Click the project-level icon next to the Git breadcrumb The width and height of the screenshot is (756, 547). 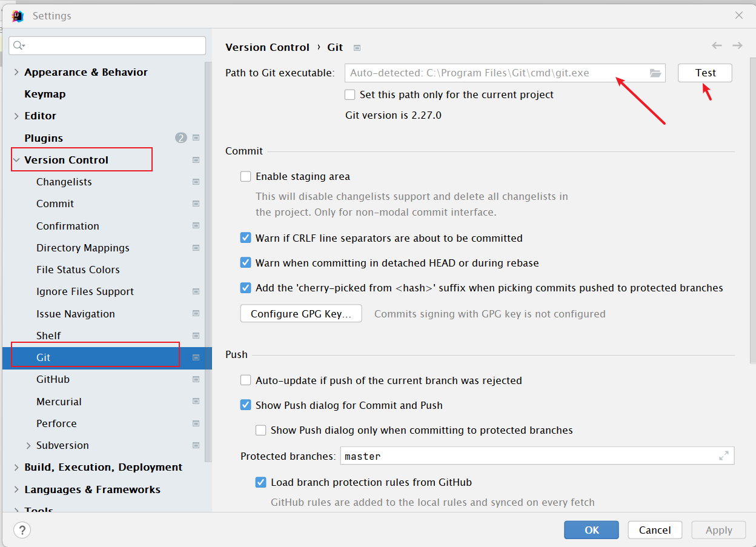coord(357,48)
